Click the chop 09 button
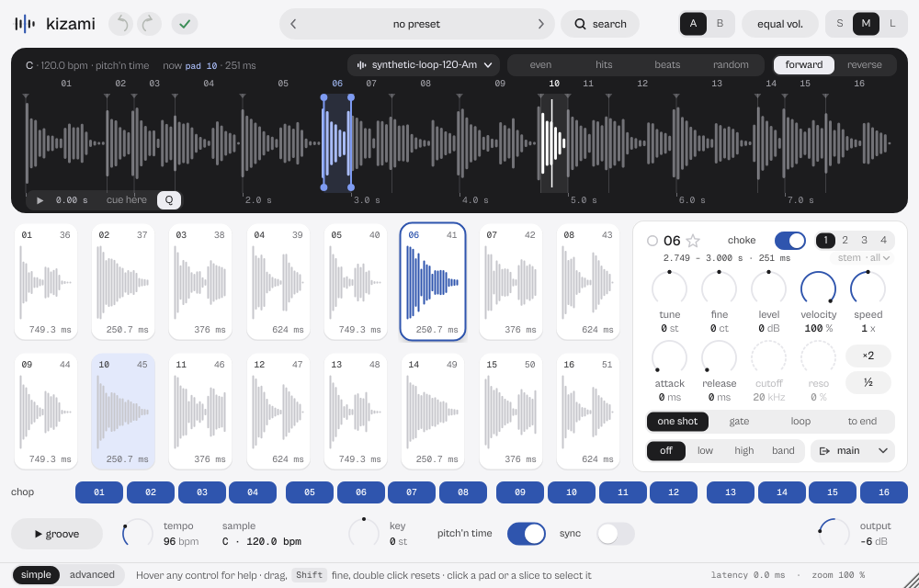The height and width of the screenshot is (588, 919). pyautogui.click(x=520, y=492)
